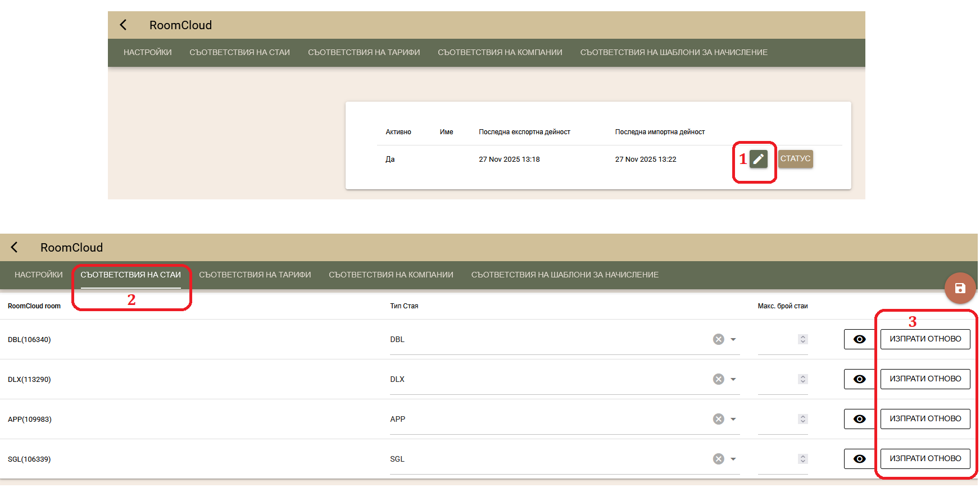980x492 pixels.
Task: Click the Последна експортна дейност header
Action: pos(524,132)
